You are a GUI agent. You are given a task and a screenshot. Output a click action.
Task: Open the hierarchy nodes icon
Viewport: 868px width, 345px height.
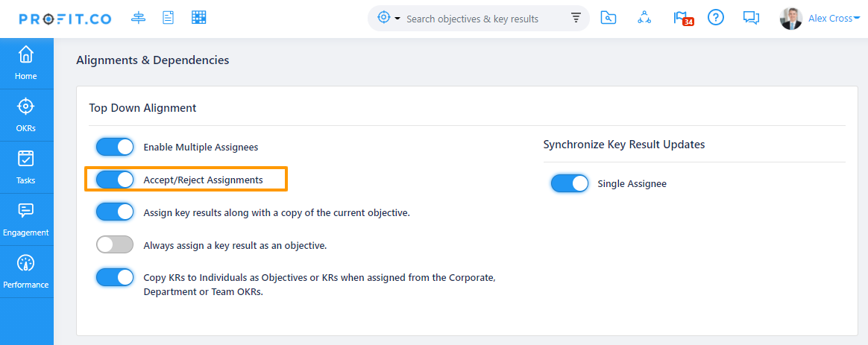pyautogui.click(x=644, y=18)
